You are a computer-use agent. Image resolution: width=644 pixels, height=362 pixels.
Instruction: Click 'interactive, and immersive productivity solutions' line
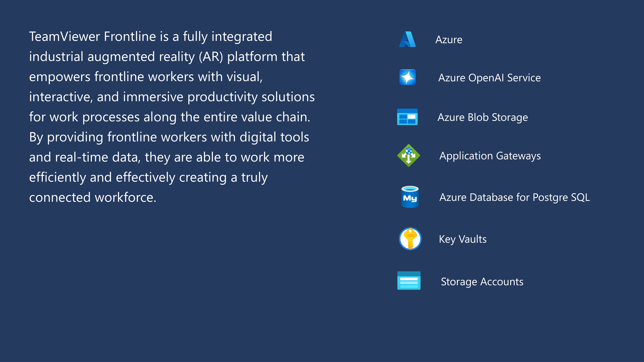[x=172, y=97]
